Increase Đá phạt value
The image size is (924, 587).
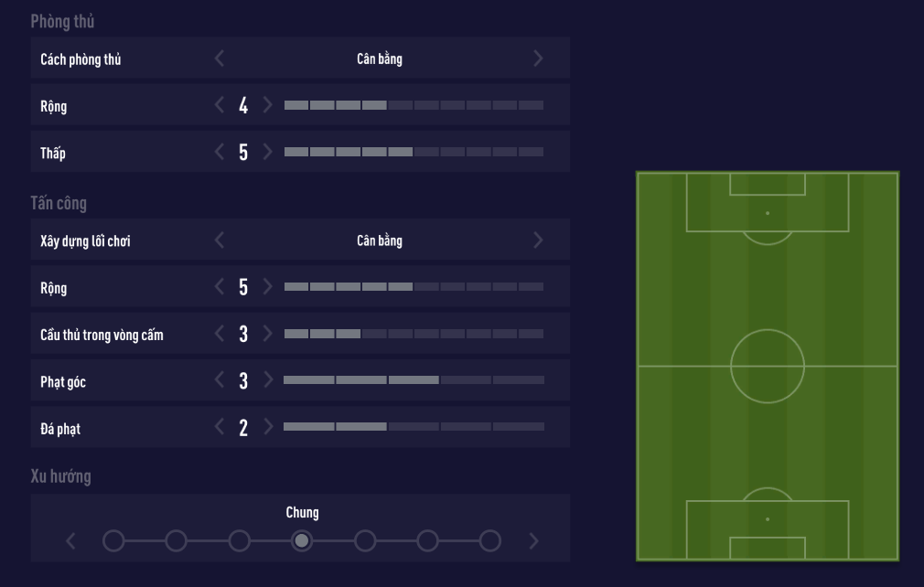pos(267,427)
